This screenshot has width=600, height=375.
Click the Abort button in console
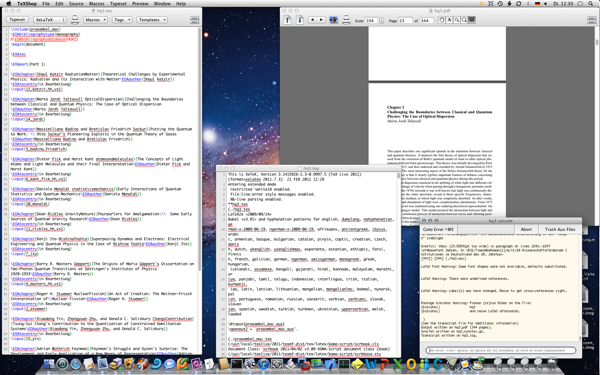click(x=526, y=229)
